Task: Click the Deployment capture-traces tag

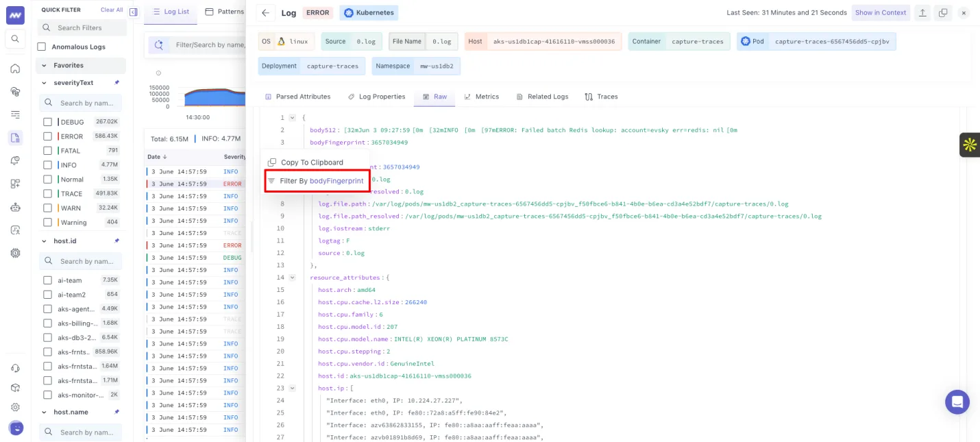Action: 312,66
